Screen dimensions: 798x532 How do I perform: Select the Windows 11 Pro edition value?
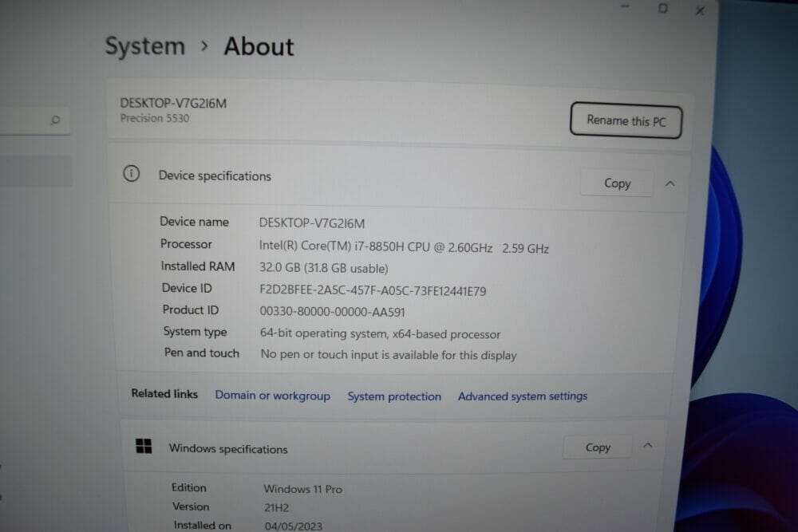point(302,489)
